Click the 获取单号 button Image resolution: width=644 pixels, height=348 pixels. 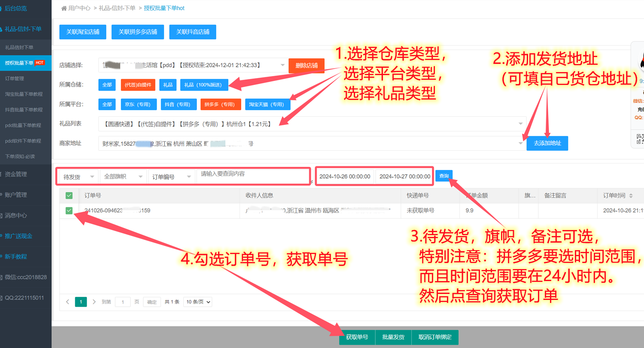pos(357,337)
